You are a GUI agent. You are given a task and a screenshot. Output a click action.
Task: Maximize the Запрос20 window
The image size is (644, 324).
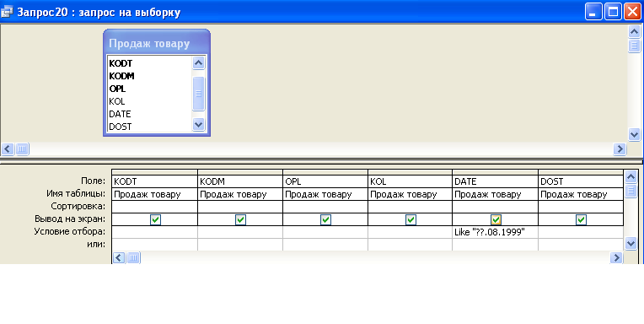point(613,12)
